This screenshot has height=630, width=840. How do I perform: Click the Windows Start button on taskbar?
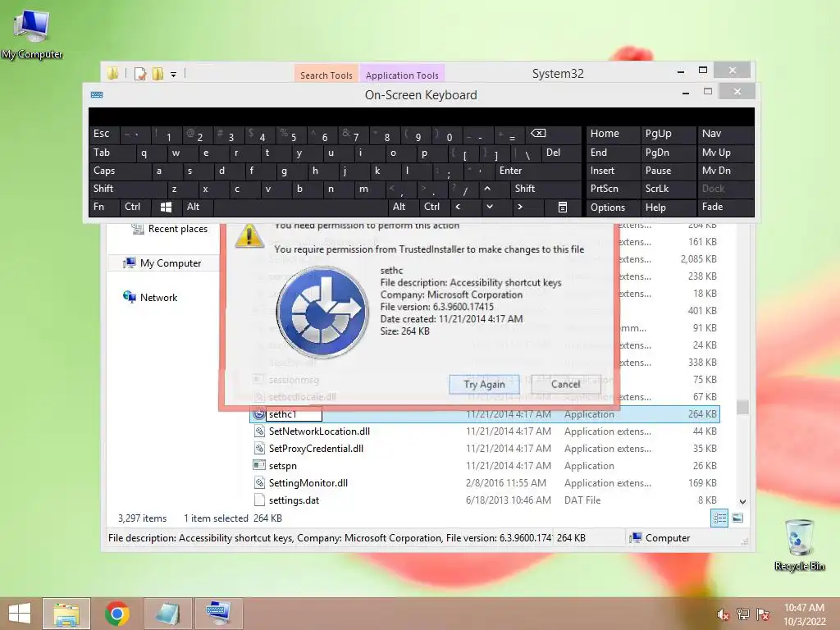20,614
